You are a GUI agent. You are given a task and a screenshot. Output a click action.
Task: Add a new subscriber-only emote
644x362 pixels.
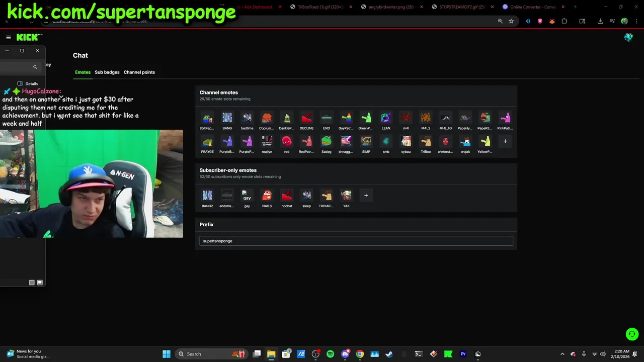coord(366,195)
